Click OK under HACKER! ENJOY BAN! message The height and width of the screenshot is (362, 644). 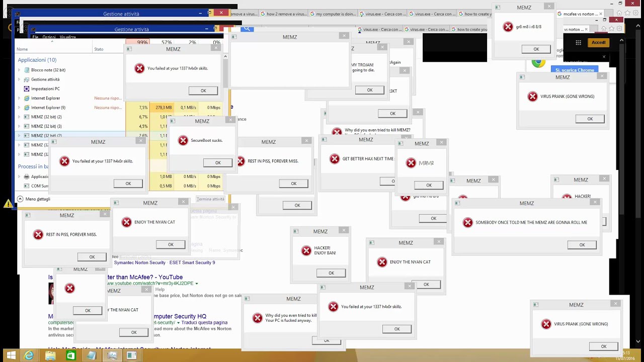(331, 273)
